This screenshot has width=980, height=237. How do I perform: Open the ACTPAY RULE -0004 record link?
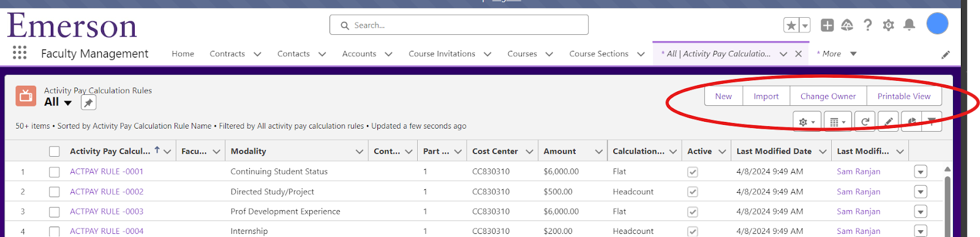[107, 231]
